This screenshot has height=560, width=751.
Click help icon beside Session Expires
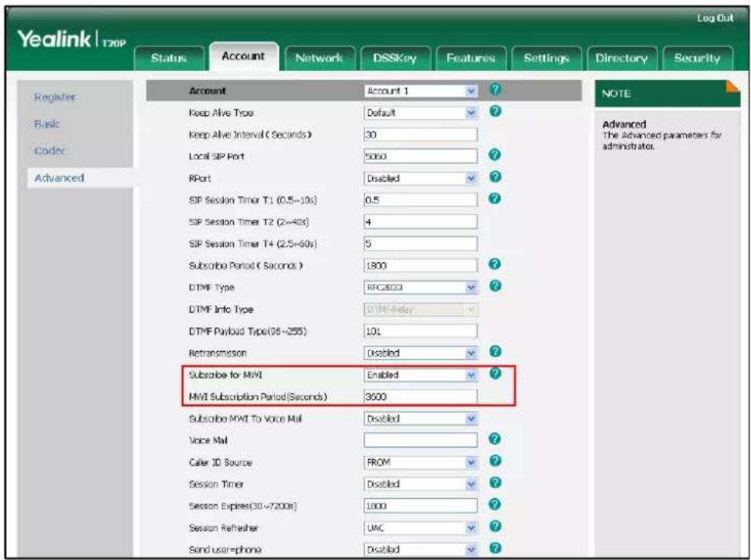[x=496, y=504]
